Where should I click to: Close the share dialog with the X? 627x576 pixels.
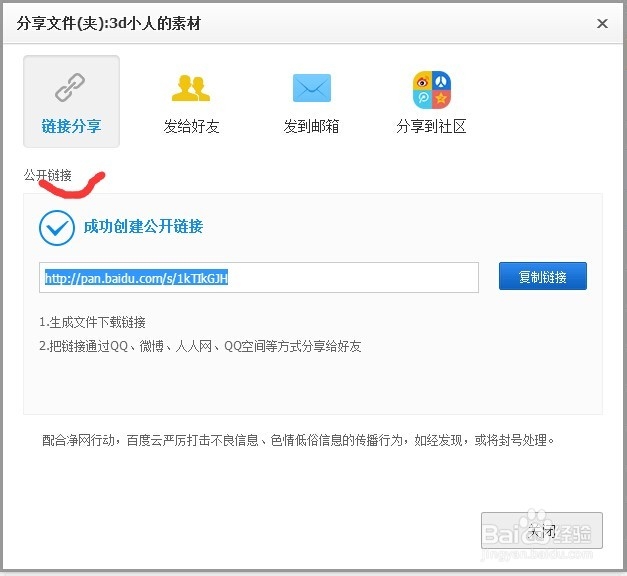point(602,24)
